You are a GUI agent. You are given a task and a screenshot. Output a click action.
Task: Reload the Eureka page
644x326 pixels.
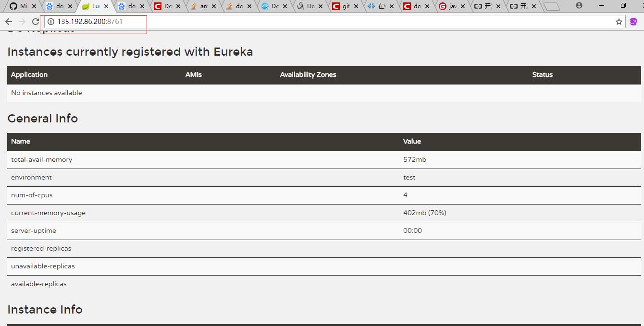point(35,22)
